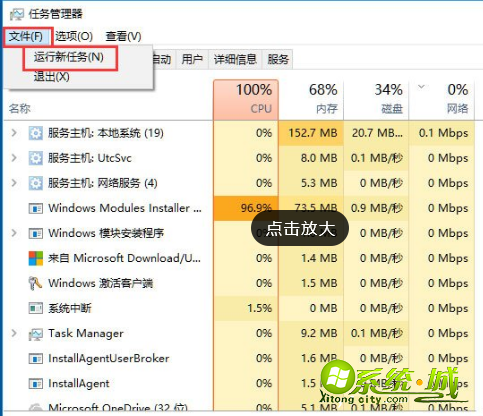Image resolution: width=483 pixels, height=416 pixels.
Task: Click the gear icon of 服务主机: 网络服务
Action: coord(35,183)
